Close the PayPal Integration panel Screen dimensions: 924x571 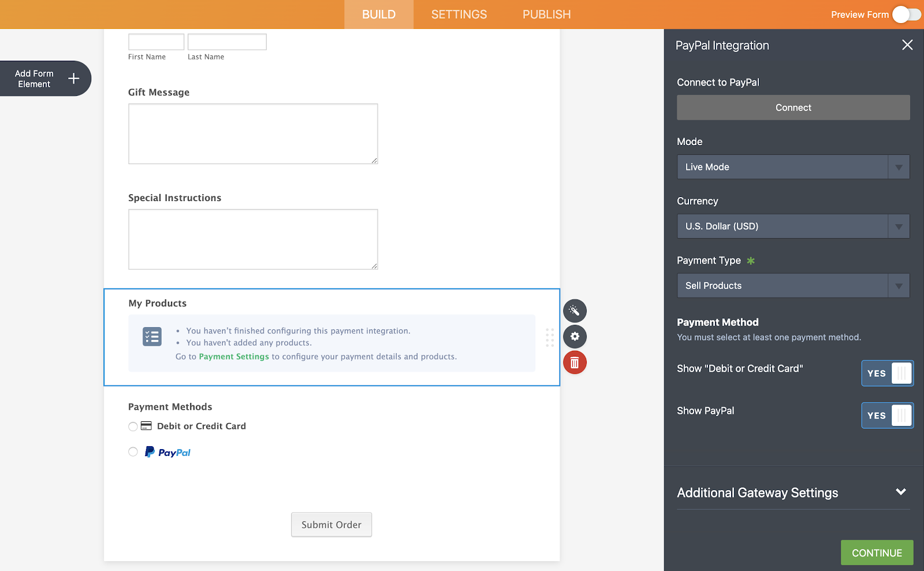(907, 45)
